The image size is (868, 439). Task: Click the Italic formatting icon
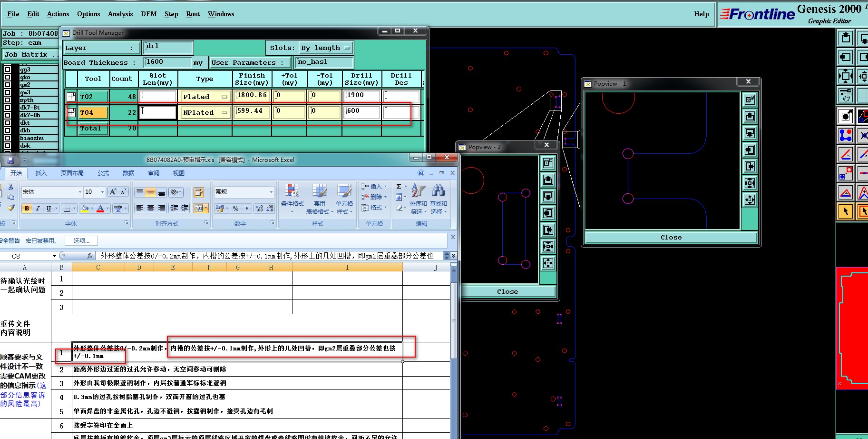point(38,209)
